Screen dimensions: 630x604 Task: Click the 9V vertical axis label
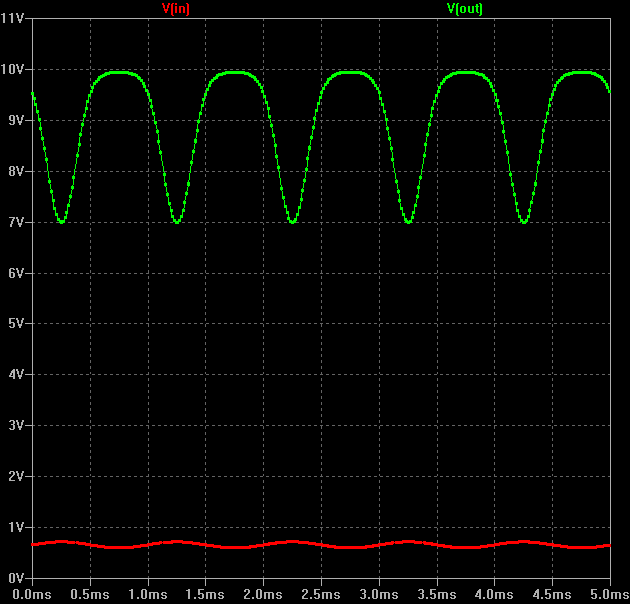[x=16, y=120]
